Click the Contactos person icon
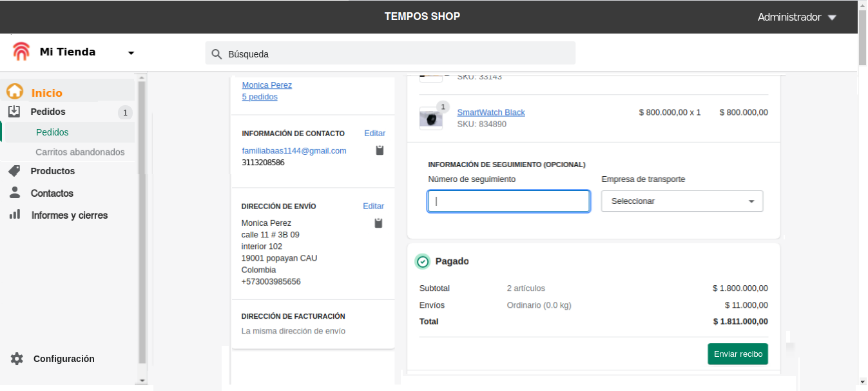Screen dimensions: 868x391 (15, 193)
